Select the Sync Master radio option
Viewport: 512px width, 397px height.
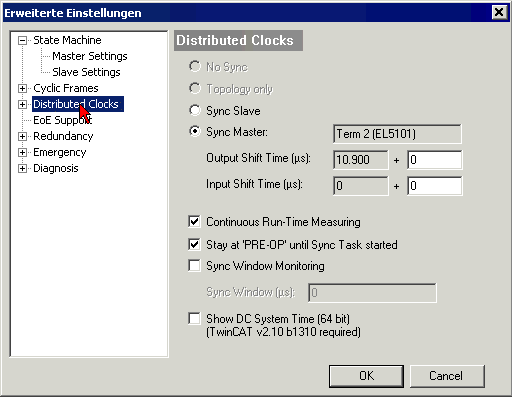point(195,131)
